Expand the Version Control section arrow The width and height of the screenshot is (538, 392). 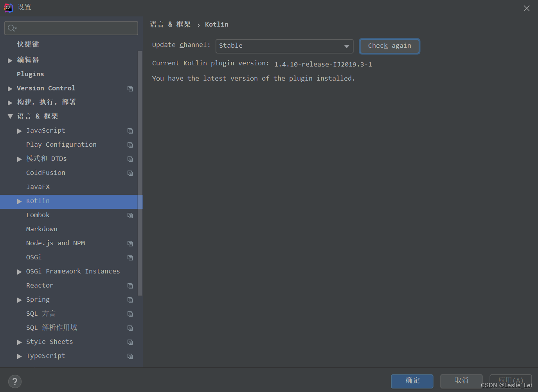point(10,89)
